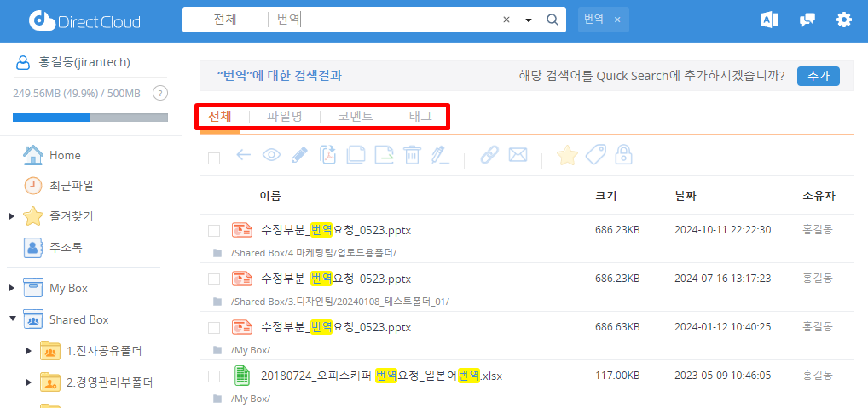Click the chain link share icon
Image resolution: width=868 pixels, height=408 pixels.
pyautogui.click(x=489, y=155)
